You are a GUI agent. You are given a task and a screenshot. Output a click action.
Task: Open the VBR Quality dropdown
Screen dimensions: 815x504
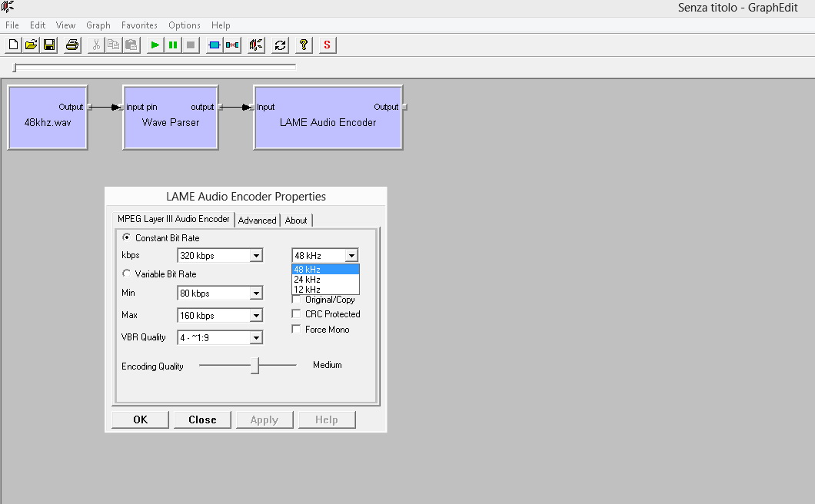(x=256, y=338)
